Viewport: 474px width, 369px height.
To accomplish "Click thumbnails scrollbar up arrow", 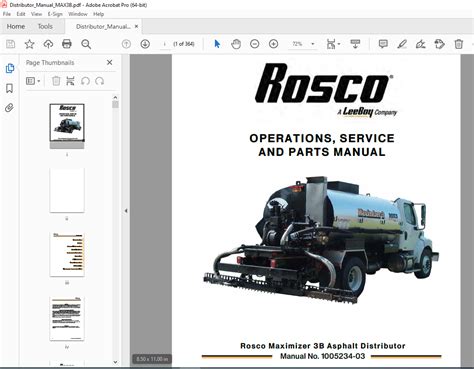I will (115, 98).
